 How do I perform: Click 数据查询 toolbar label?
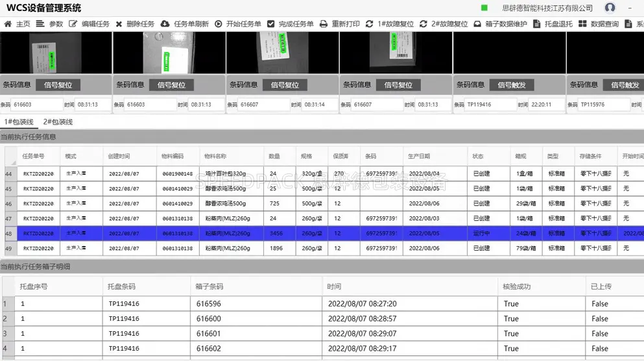[604, 24]
